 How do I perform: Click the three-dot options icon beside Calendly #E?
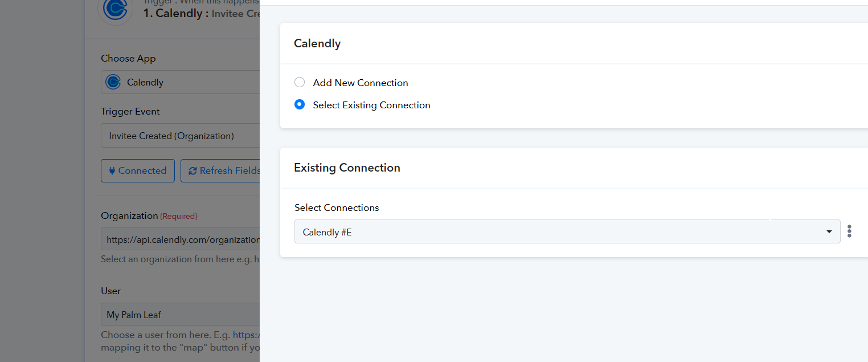coord(849,231)
